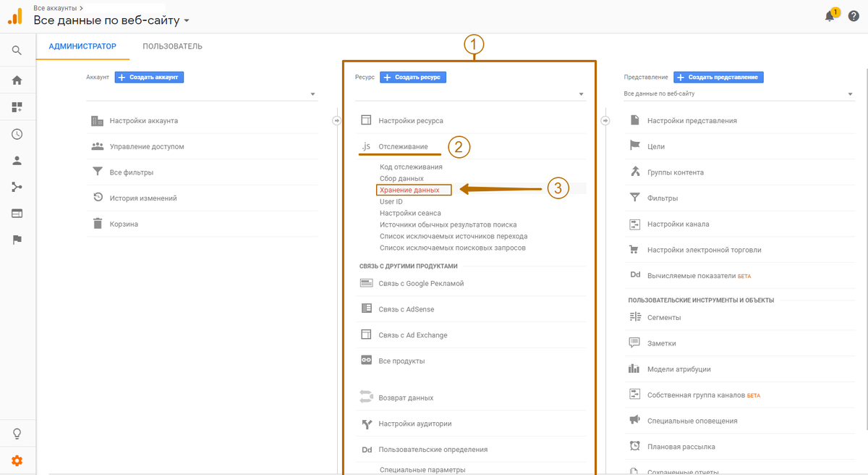Open Настройки канала
Screen dimensions: 868x475
point(678,224)
